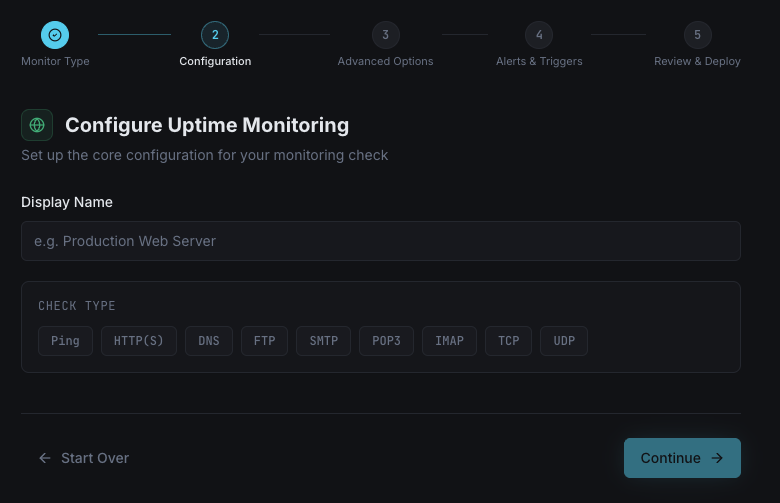Screen dimensions: 780x503
Task: Focus the Display Name input field
Action: (380, 241)
